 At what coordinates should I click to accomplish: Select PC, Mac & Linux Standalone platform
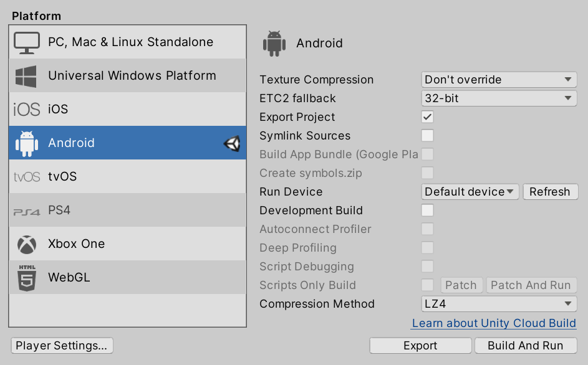127,42
